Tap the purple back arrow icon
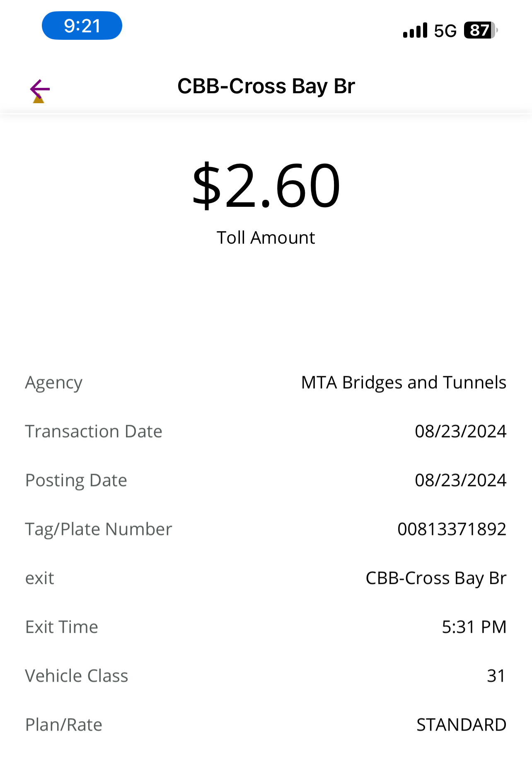 tap(40, 89)
